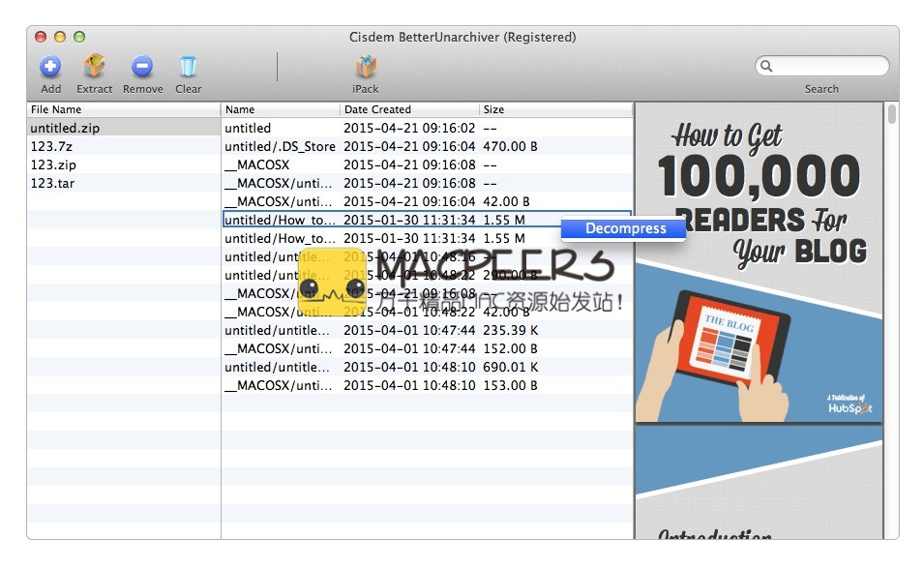
Task: Open the iPack tool
Action: [x=365, y=67]
